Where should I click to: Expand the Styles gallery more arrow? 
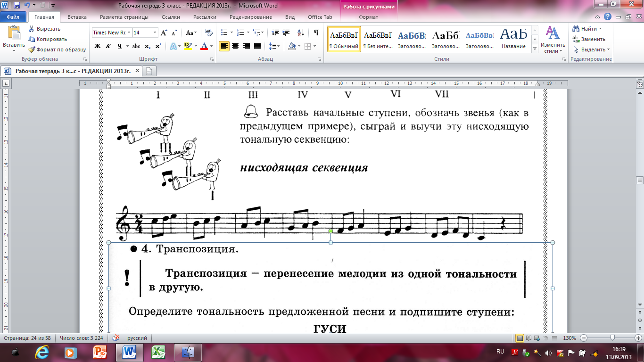[535, 49]
